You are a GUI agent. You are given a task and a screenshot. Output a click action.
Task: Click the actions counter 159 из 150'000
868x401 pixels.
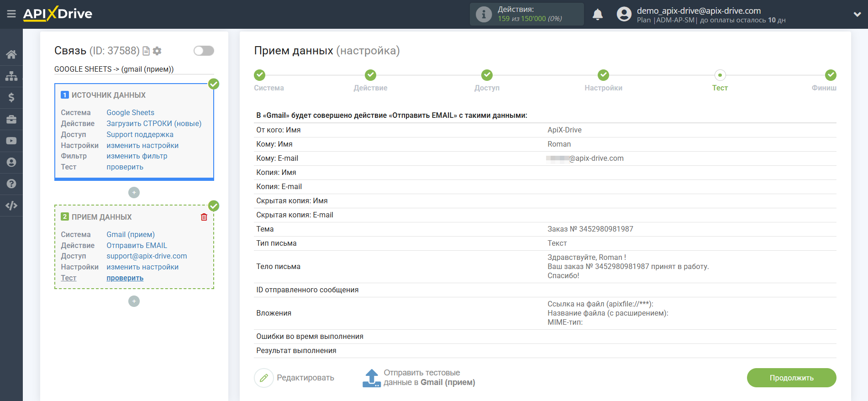[x=530, y=19]
